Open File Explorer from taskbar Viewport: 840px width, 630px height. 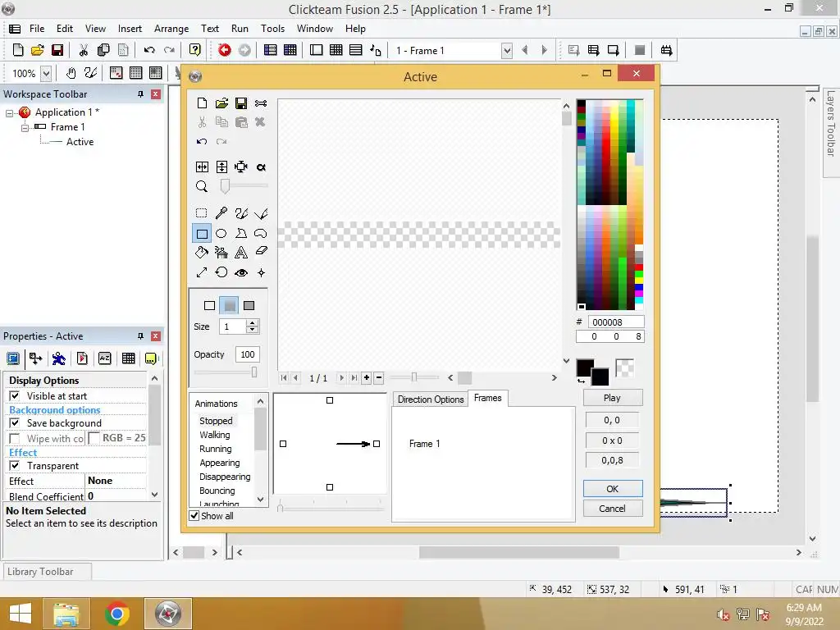coord(66,614)
